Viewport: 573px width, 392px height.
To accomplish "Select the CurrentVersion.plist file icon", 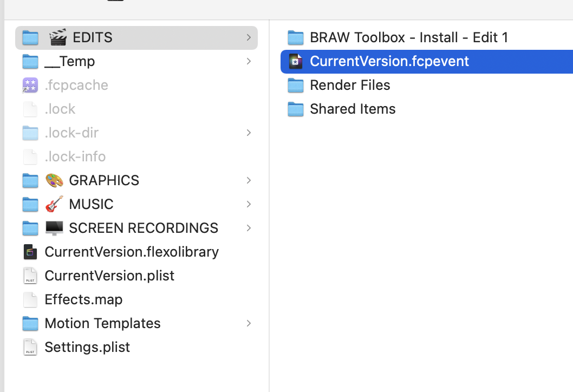I will click(30, 276).
